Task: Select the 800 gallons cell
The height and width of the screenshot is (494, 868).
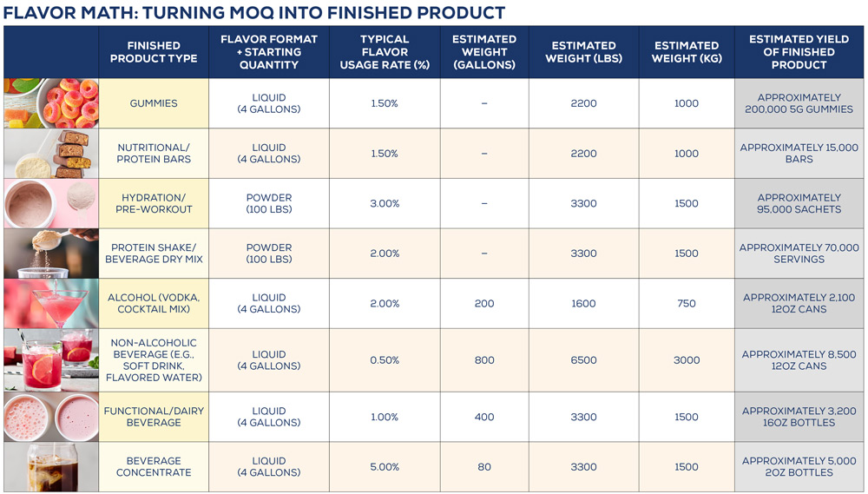Action: coord(484,360)
